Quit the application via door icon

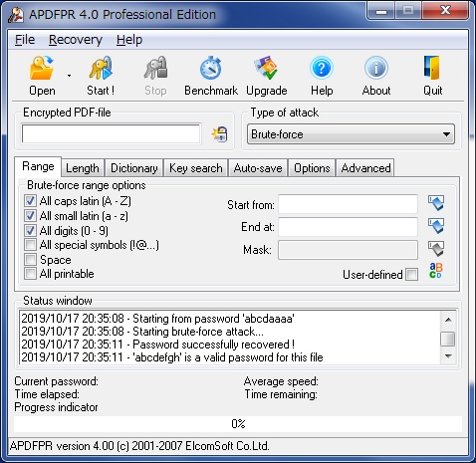(432, 76)
